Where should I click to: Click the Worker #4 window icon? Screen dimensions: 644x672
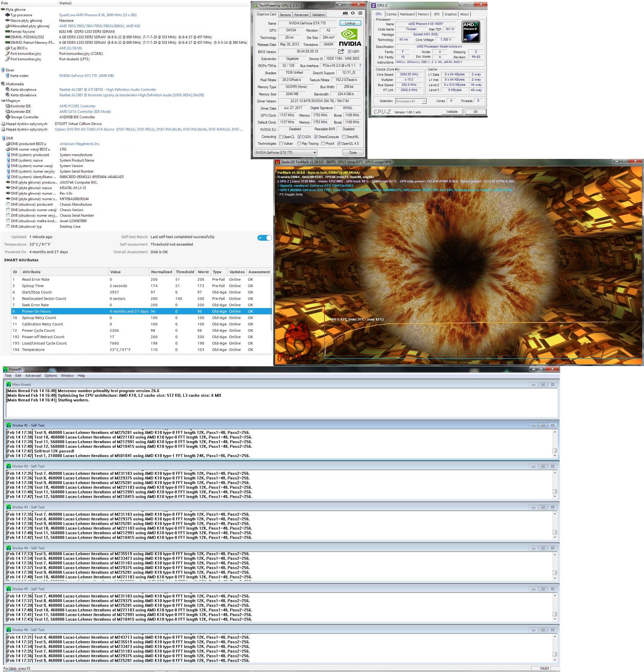[9, 548]
